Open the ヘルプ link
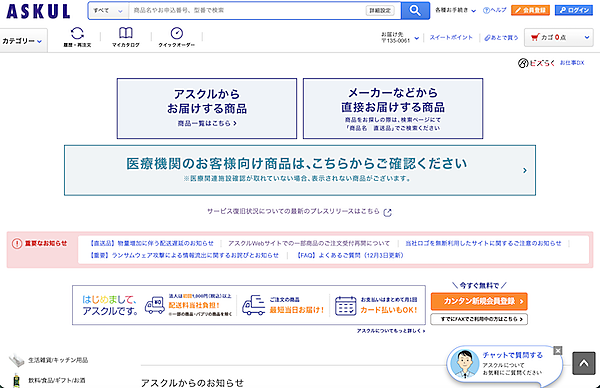The image size is (600, 388). click(x=494, y=10)
